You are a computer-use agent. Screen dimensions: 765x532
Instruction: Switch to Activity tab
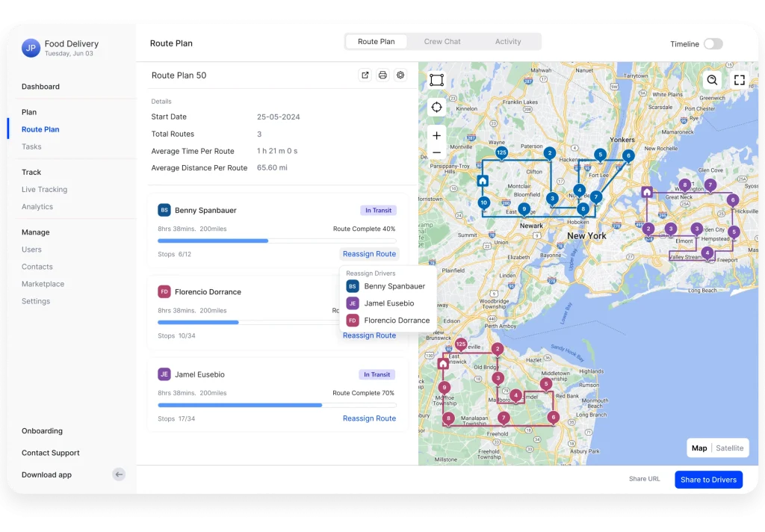click(x=508, y=42)
